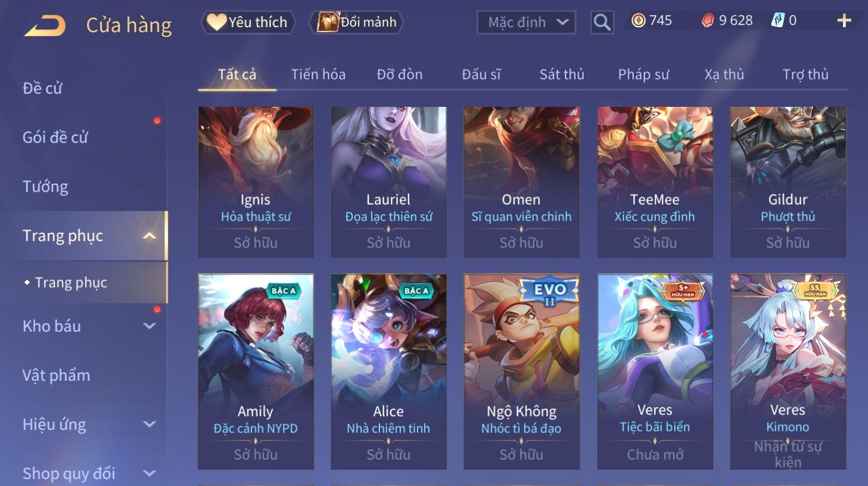Go to Tướng section
The image size is (868, 486).
[x=46, y=187]
